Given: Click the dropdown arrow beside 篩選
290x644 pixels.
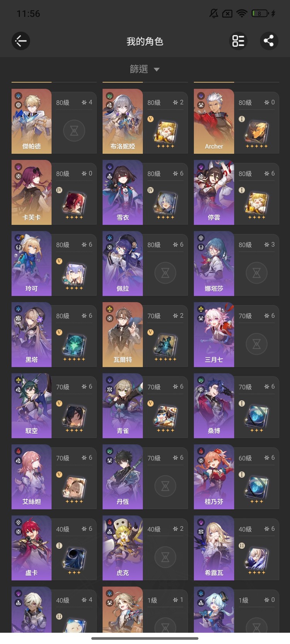Looking at the screenshot, I should [157, 70].
